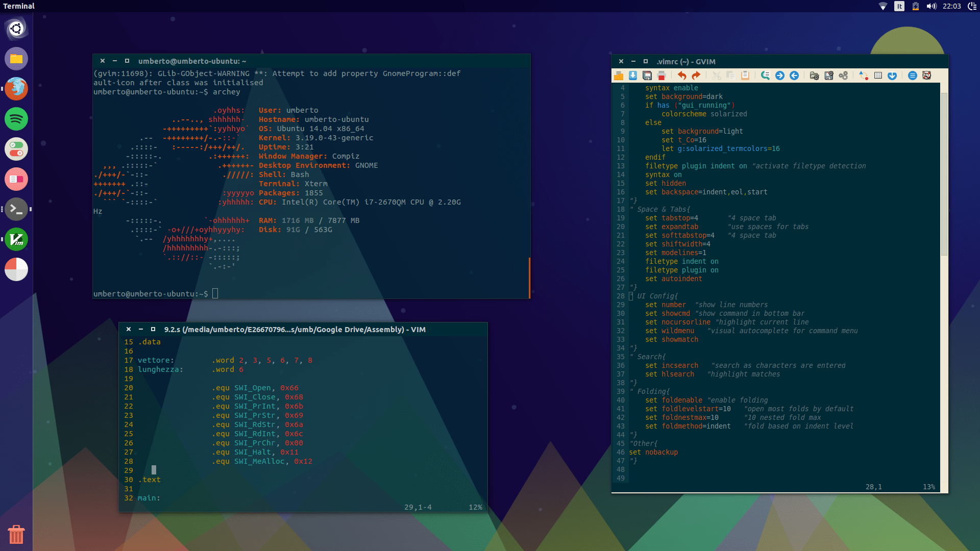Click the 22:03 clock in top panel
This screenshot has height=551, width=980.
(x=952, y=6)
